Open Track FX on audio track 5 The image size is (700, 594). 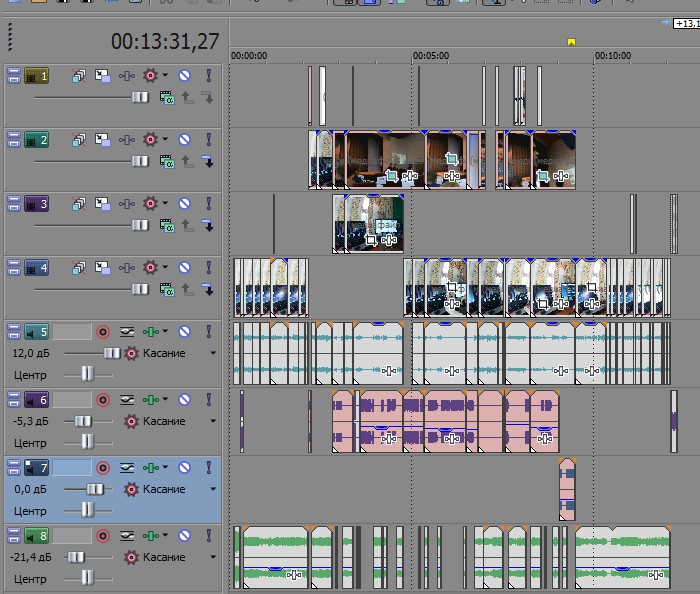(x=151, y=332)
